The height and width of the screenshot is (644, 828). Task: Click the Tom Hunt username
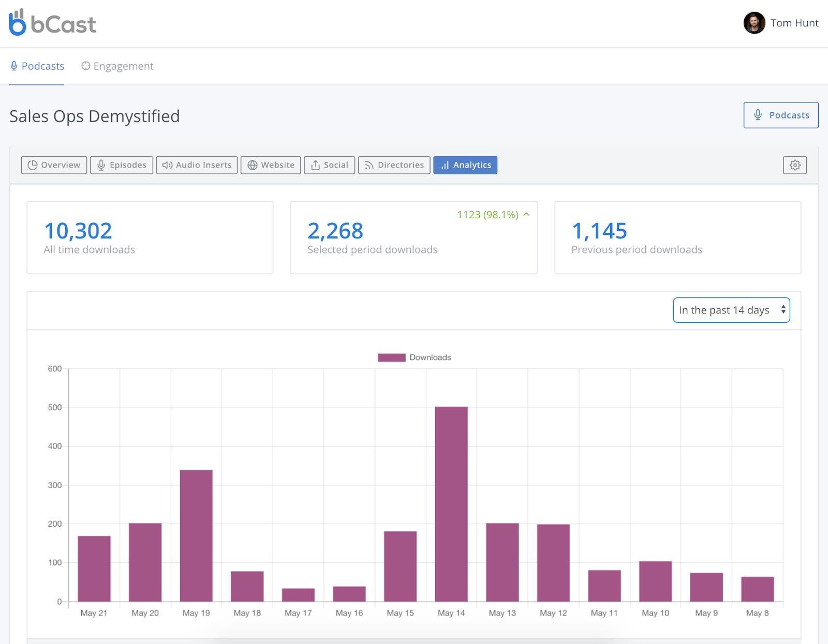coord(794,23)
